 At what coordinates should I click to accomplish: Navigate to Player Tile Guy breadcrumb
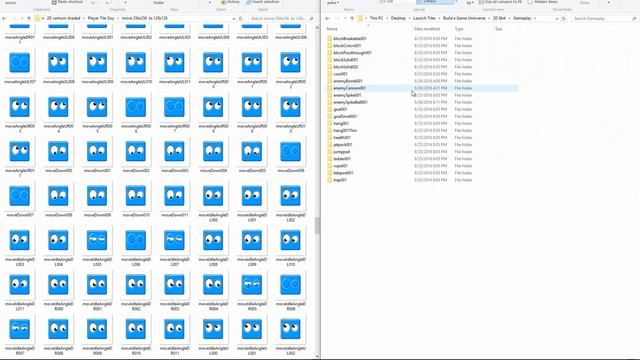[x=101, y=18]
